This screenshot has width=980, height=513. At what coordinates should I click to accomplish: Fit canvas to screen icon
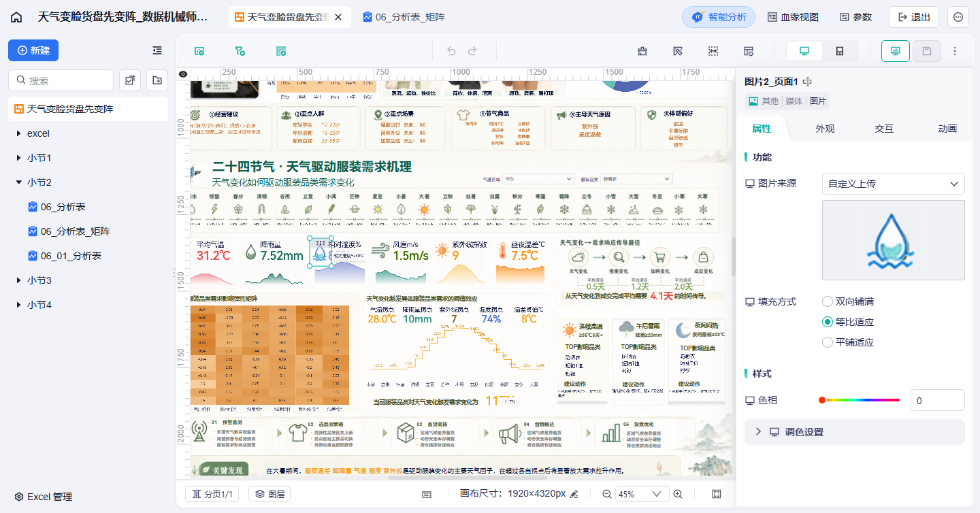[717, 494]
